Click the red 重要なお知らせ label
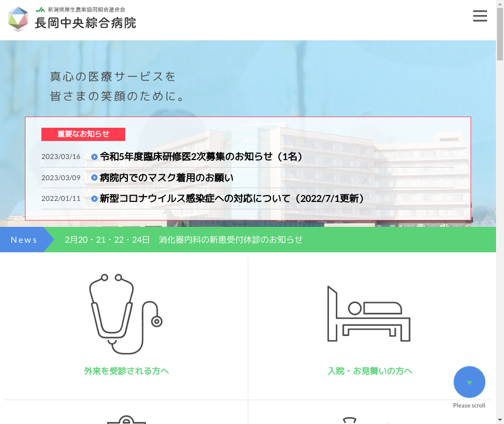Screen dimensions: 504x424 (83, 134)
